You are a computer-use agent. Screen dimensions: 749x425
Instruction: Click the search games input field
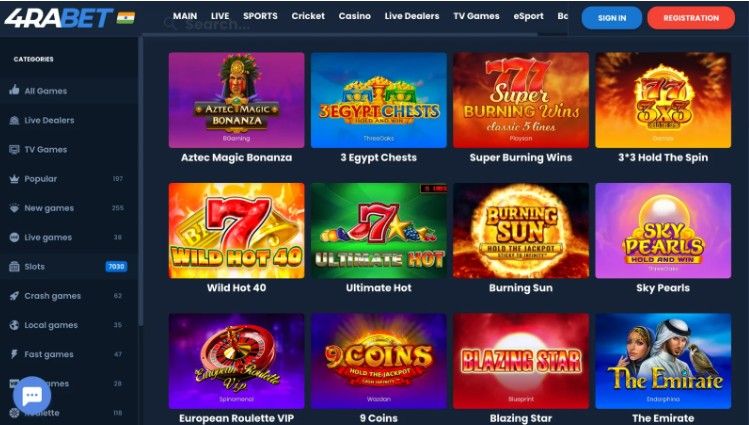[x=349, y=25]
